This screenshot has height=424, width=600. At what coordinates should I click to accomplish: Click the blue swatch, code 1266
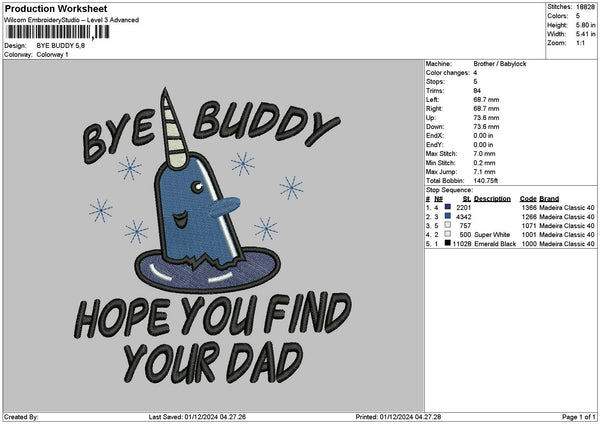[x=448, y=216]
